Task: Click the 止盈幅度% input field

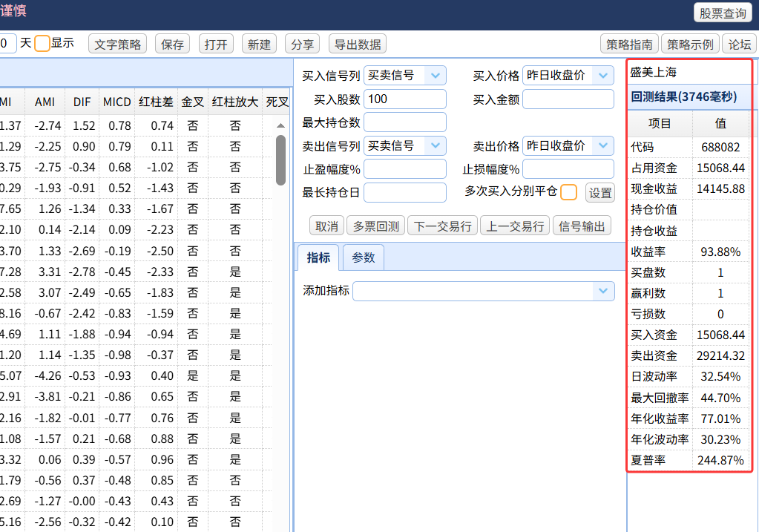Action: click(404, 169)
